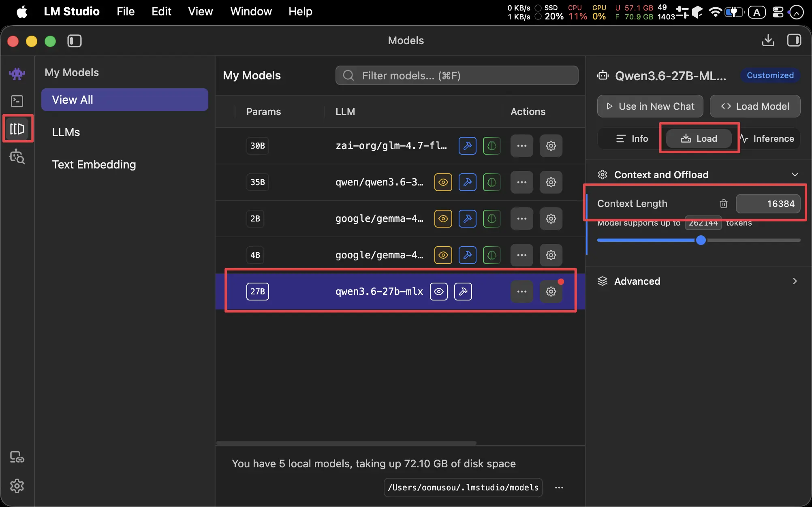Click the reasoning brain badge on the 30B row
This screenshot has height=507, width=812.
(491, 146)
